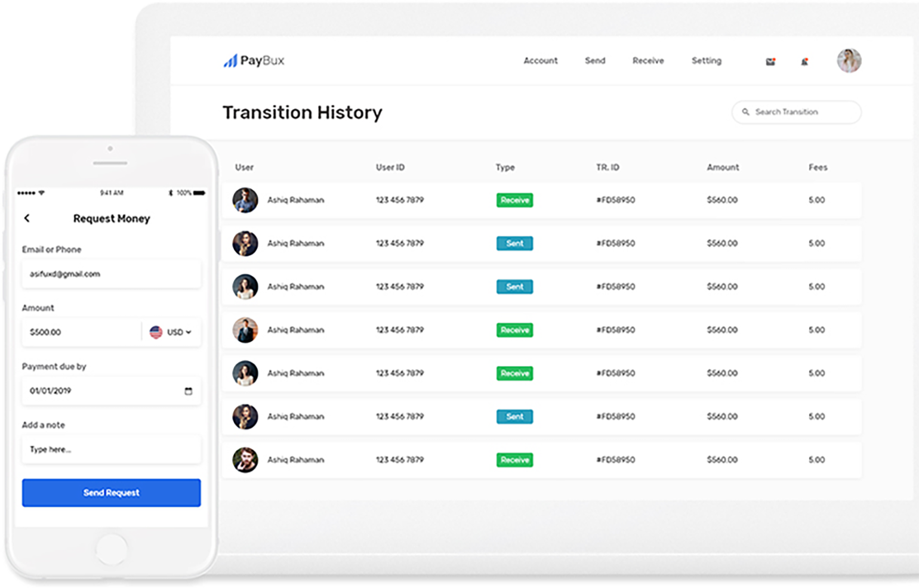This screenshot has width=919, height=588.
Task: Click the user avatar in the fourth table row
Action: pyautogui.click(x=245, y=330)
